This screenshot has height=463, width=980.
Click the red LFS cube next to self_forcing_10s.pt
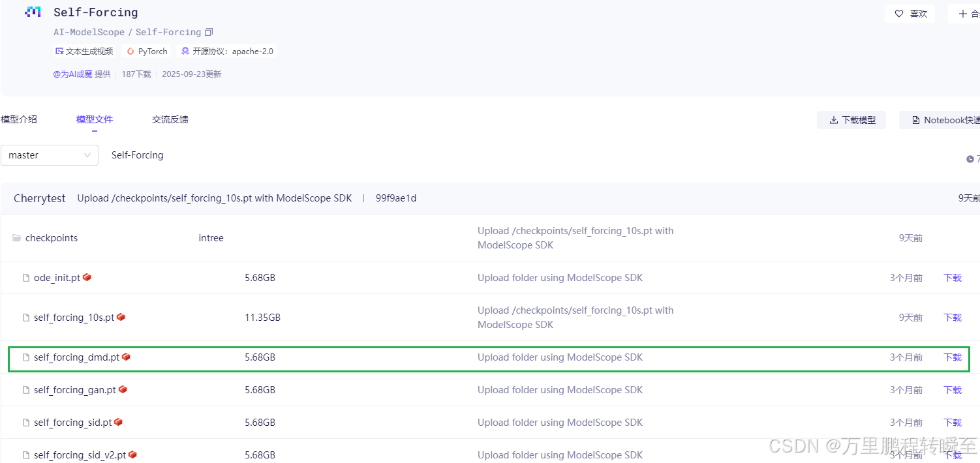121,317
